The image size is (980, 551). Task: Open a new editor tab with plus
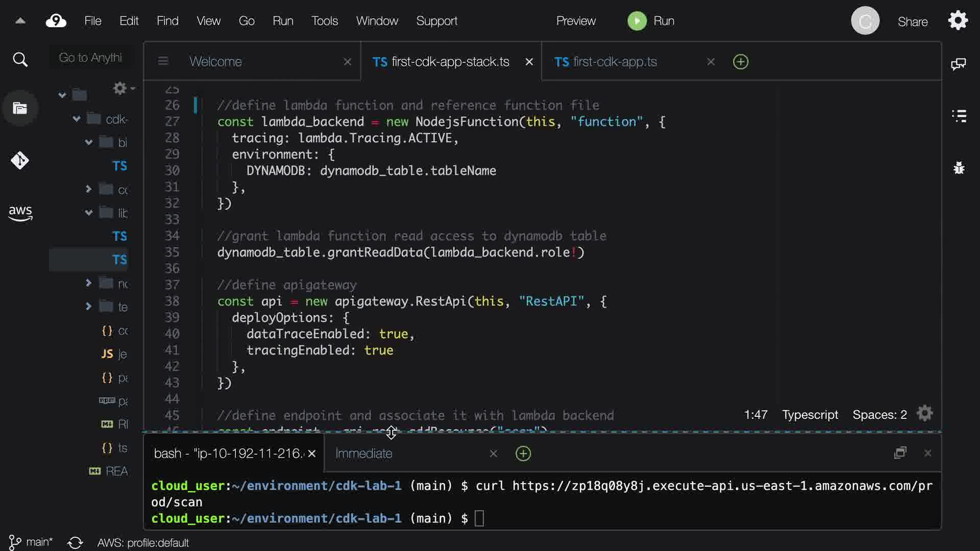point(741,62)
